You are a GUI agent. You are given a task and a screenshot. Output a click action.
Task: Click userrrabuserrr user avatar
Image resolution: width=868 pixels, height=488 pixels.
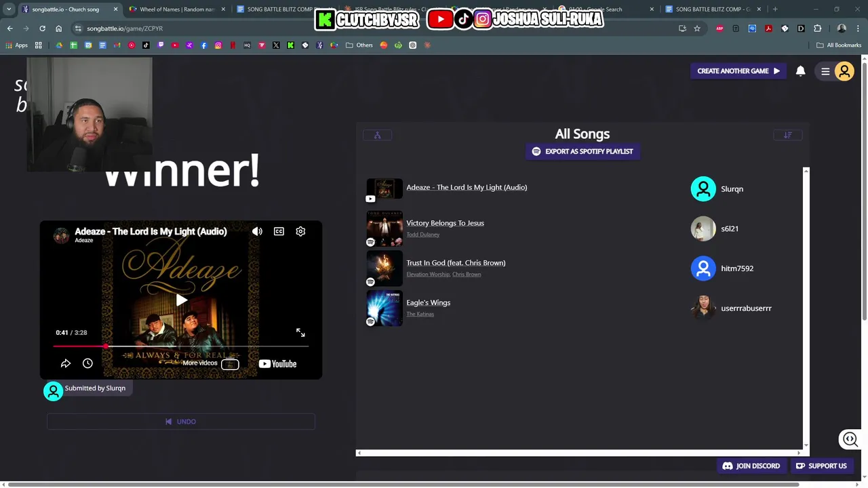[x=703, y=308]
